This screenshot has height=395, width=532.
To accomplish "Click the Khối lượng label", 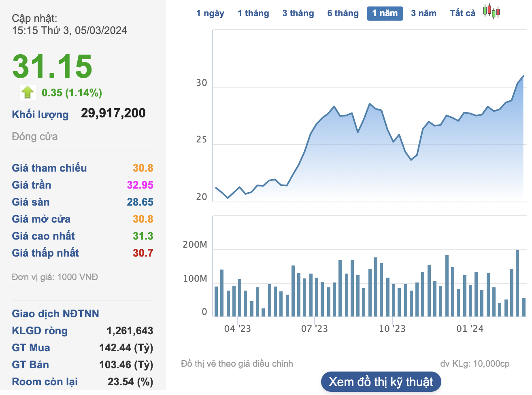I will point(40,115).
